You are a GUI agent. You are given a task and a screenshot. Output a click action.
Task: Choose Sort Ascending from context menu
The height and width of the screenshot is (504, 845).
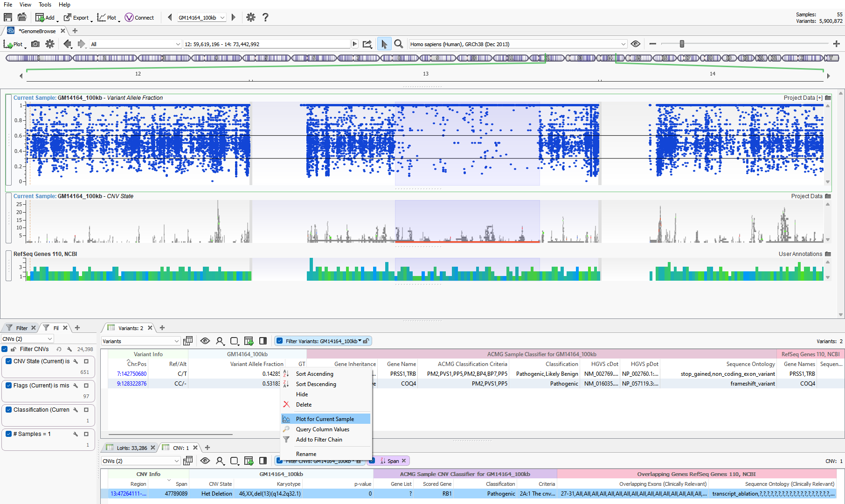tap(326, 374)
